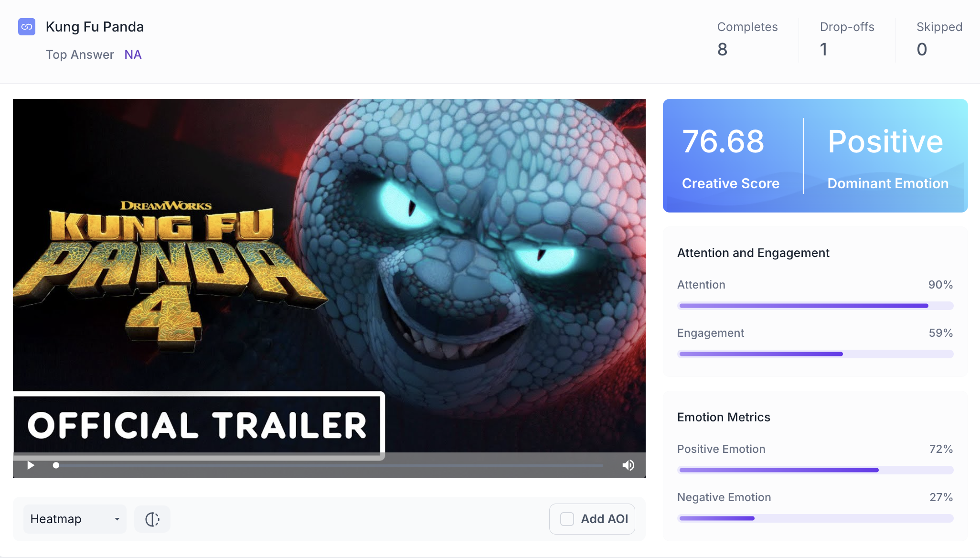Click the link icon beside Kung Fu Panda title

[27, 27]
